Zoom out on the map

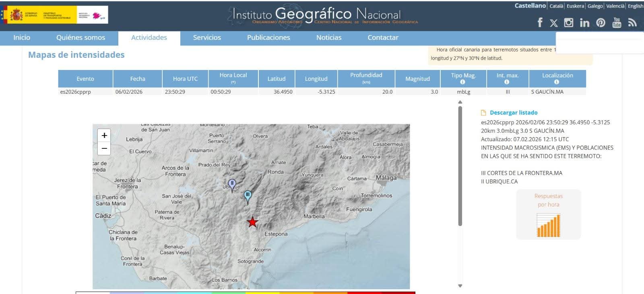coord(104,148)
